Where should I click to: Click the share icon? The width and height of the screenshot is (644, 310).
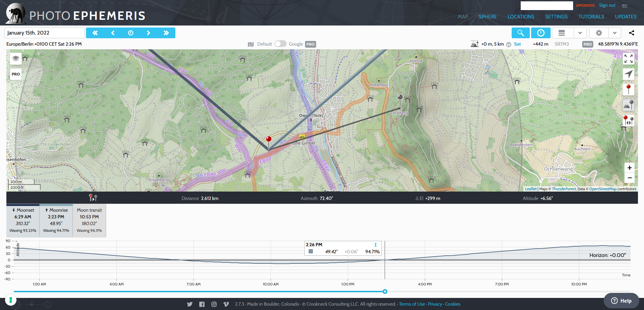tap(632, 33)
